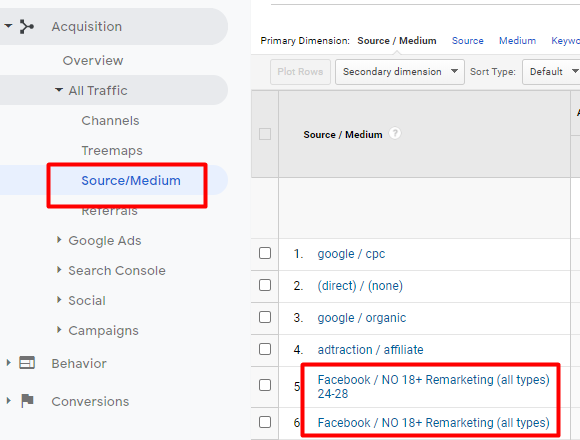Switch primary dimension to Medium
580x440 pixels.
[x=517, y=41]
